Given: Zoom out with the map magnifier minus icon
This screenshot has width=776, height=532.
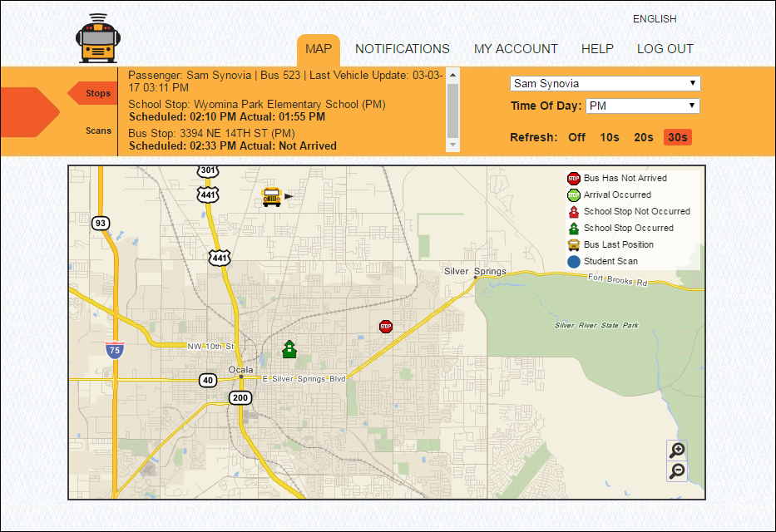Looking at the screenshot, I should (676, 470).
